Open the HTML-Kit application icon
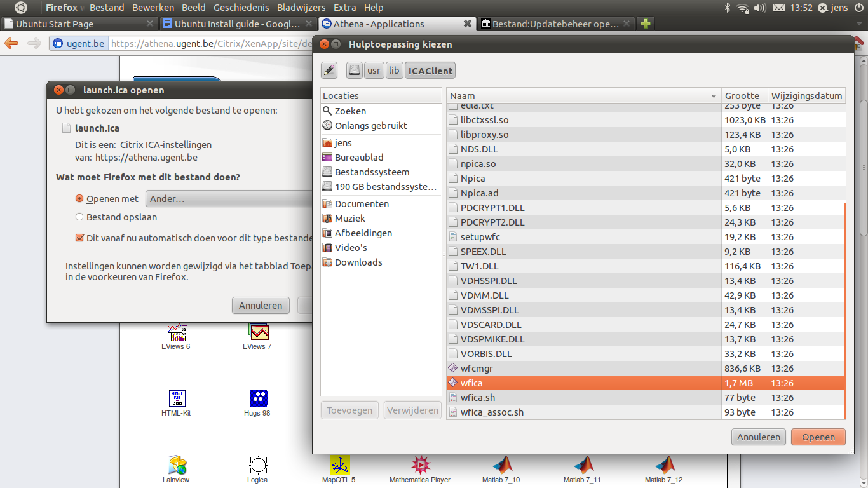The height and width of the screenshot is (488, 868). (176, 398)
